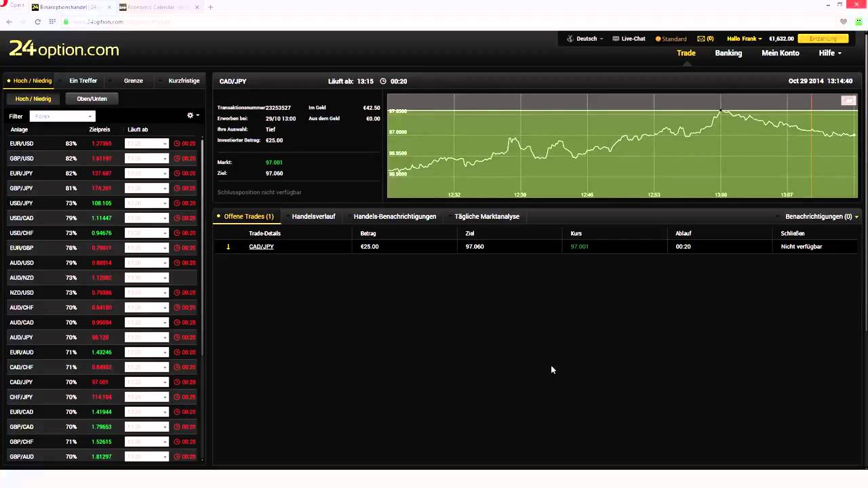Open expiry dropdown for EUR/USD

click(146, 144)
